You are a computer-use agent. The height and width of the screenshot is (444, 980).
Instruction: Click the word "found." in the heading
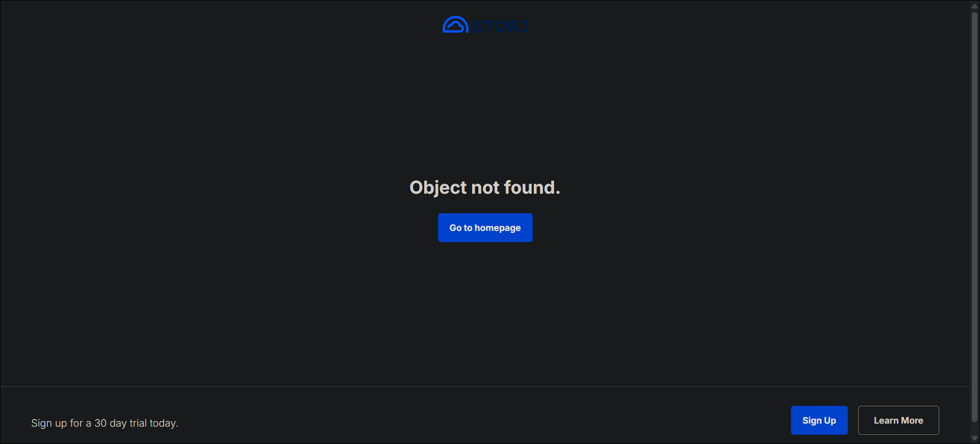tap(532, 188)
